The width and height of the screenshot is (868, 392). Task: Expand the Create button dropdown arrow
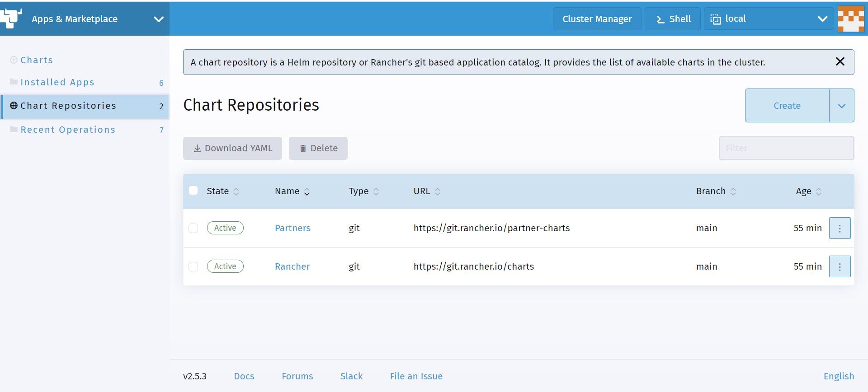tap(842, 106)
